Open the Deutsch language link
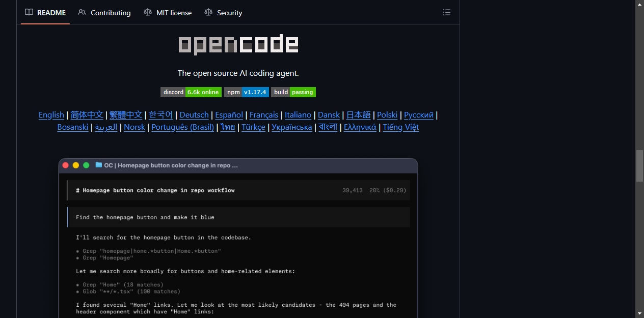 [194, 115]
